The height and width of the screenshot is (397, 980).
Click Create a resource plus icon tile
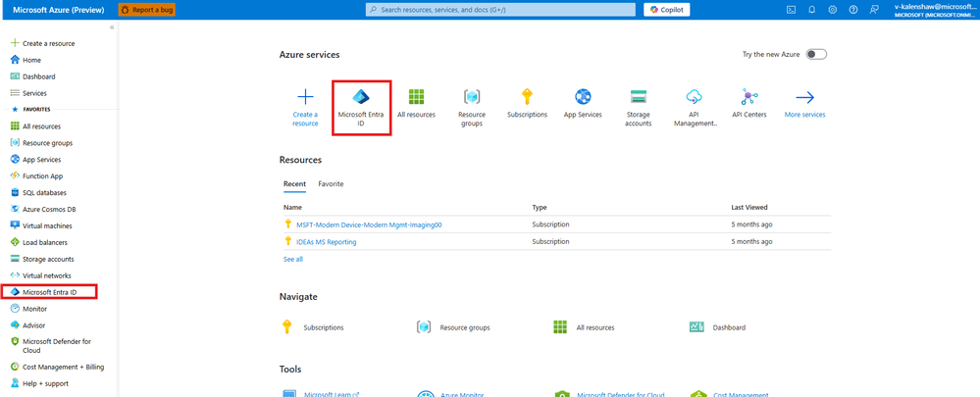pyautogui.click(x=305, y=108)
